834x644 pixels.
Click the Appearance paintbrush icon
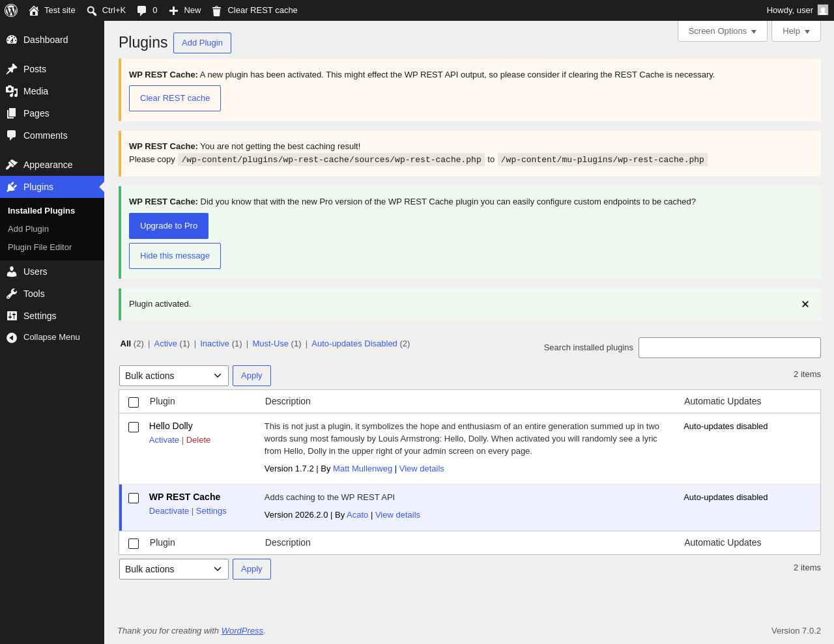12,165
